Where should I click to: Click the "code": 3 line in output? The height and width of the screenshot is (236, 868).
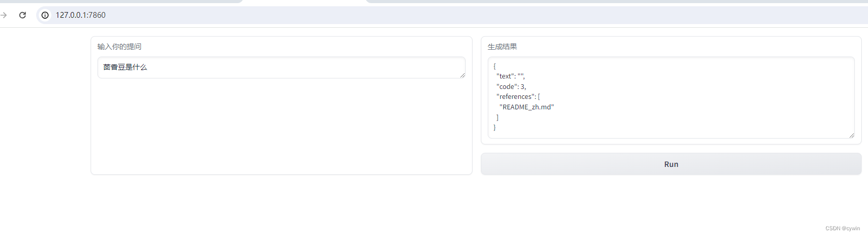(511, 87)
